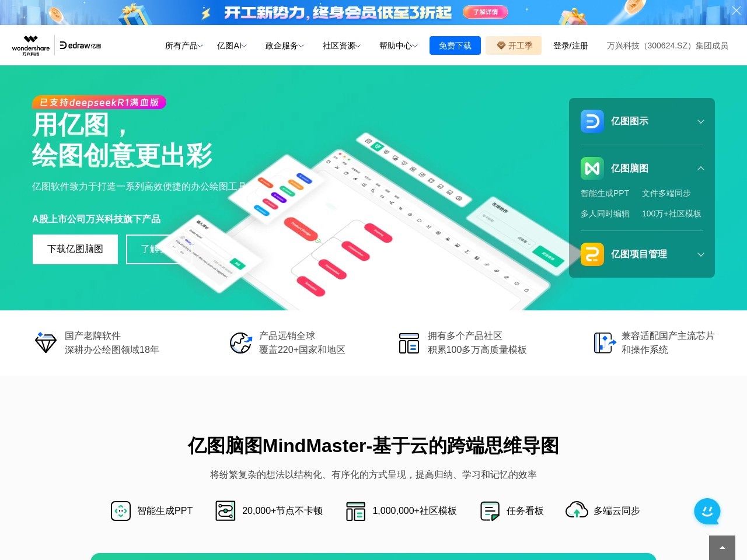Select the 多端云同步 feature label
Viewport: 747px width, 560px height.
coord(617,511)
